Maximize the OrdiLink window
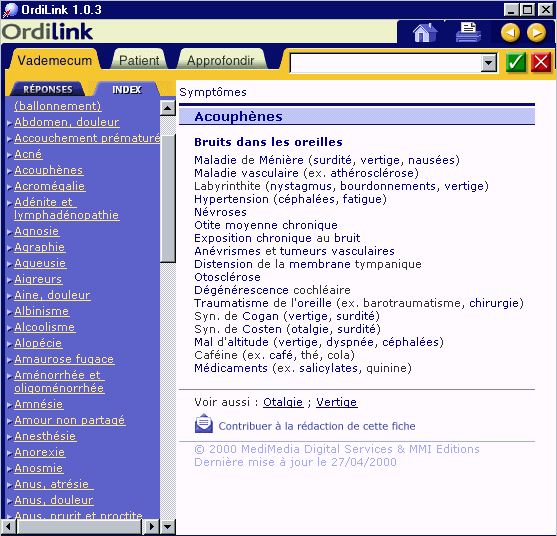The image size is (557, 536). point(528,10)
